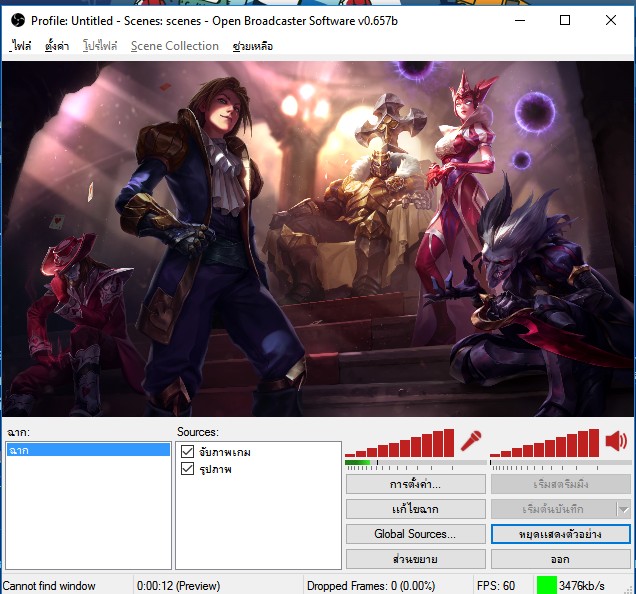The height and width of the screenshot is (594, 636).
Task: Click the การตั้งค่า... button
Action: click(x=415, y=484)
